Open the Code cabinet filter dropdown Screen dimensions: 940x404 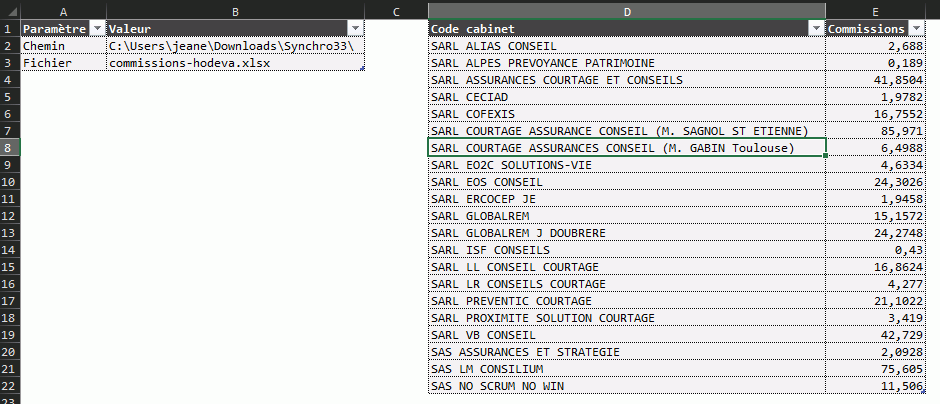click(x=816, y=29)
